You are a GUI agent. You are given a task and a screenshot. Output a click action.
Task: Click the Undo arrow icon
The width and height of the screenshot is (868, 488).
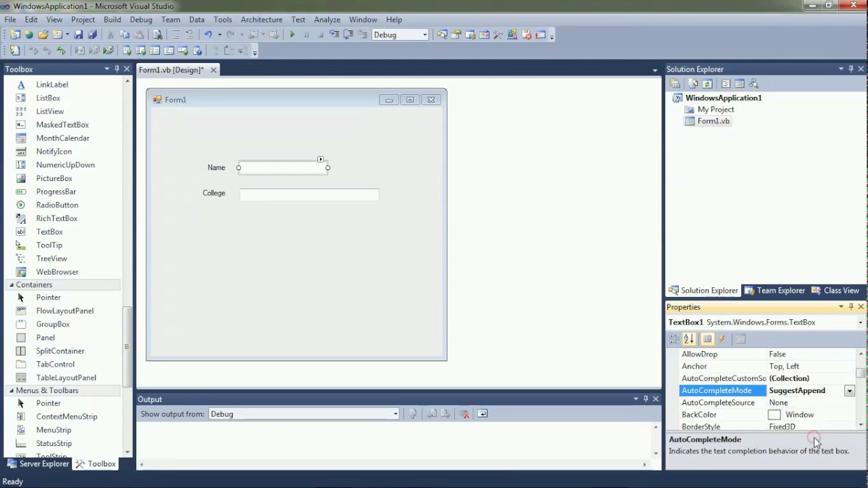click(x=208, y=35)
